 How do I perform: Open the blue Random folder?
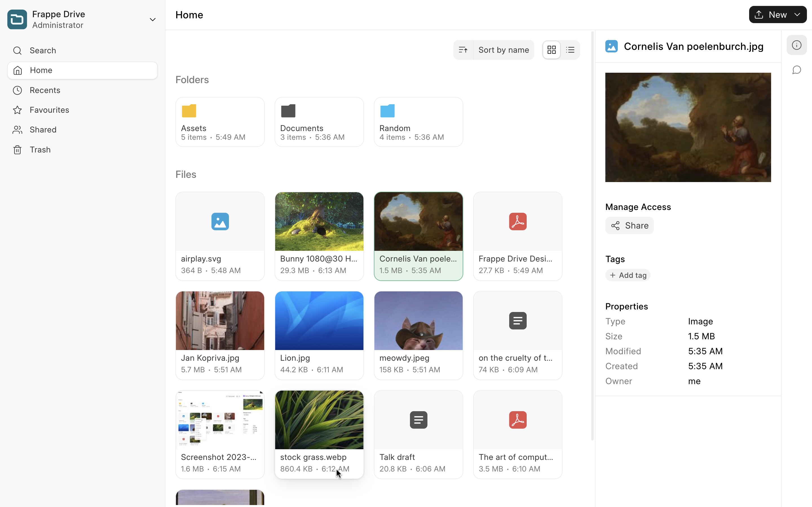[418, 122]
